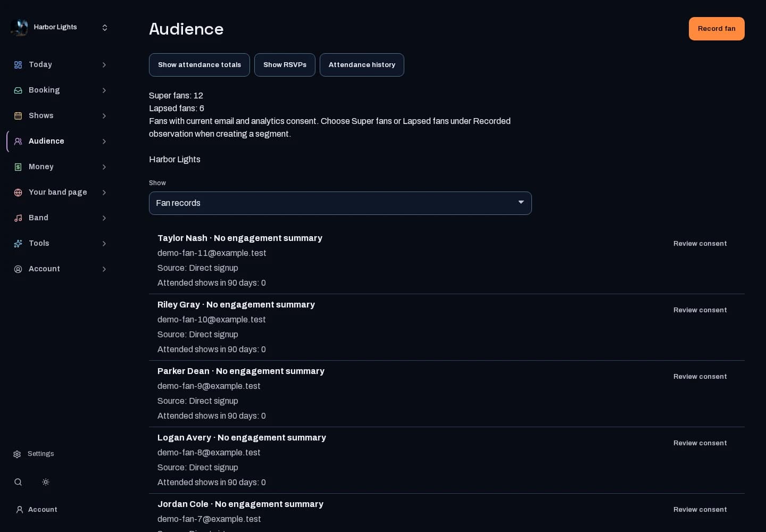Image resolution: width=766 pixels, height=532 pixels.
Task: Review consent for Taylor Nash
Action: pyautogui.click(x=700, y=244)
